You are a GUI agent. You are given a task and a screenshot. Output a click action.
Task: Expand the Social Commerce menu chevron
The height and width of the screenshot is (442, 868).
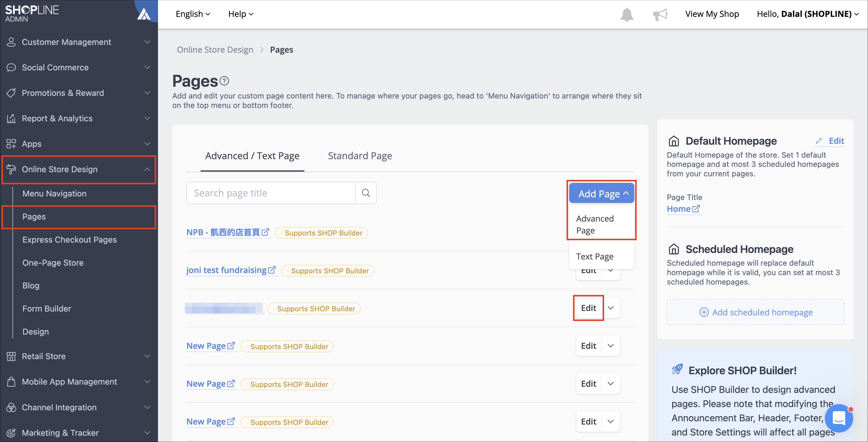[x=147, y=67]
